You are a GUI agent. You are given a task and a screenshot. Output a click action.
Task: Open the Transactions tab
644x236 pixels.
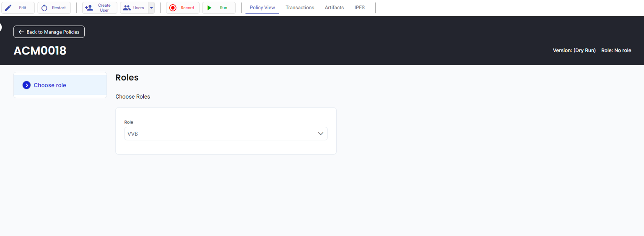click(300, 8)
